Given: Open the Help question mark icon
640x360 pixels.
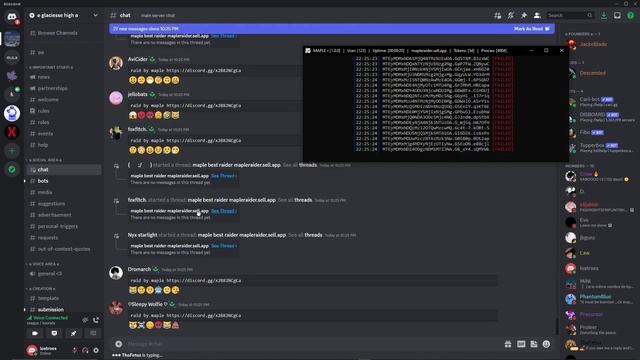Looking at the screenshot, I should (631, 16).
